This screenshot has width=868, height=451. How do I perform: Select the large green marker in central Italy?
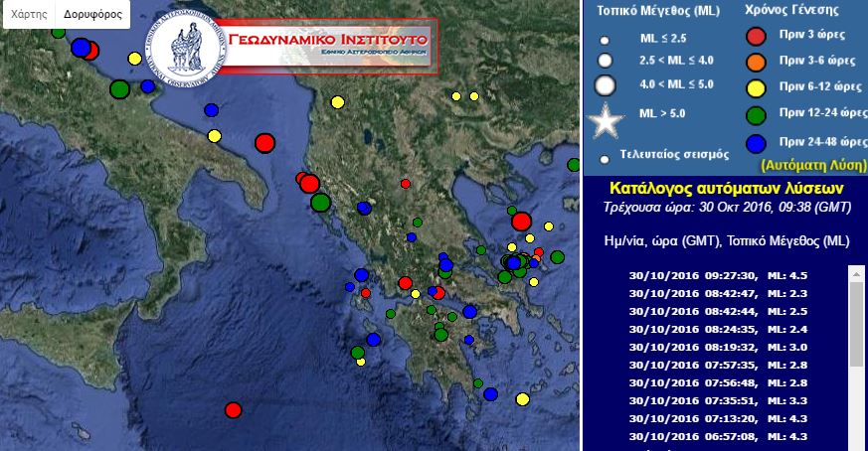click(119, 88)
